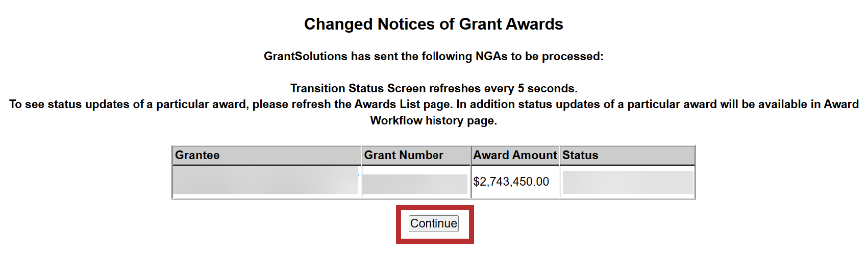Click the blurred Grantee name cell
The image size is (868, 255).
266,182
